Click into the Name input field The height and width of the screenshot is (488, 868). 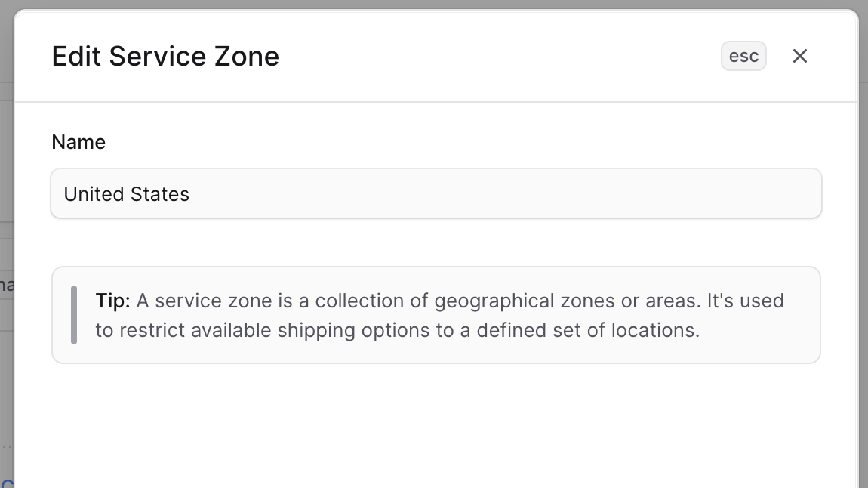click(436, 194)
